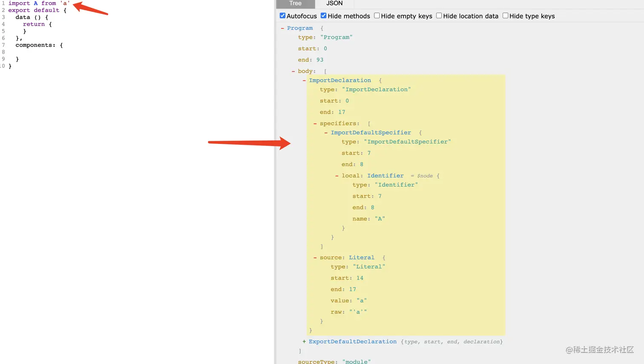Select the "end: 93" property

click(311, 60)
